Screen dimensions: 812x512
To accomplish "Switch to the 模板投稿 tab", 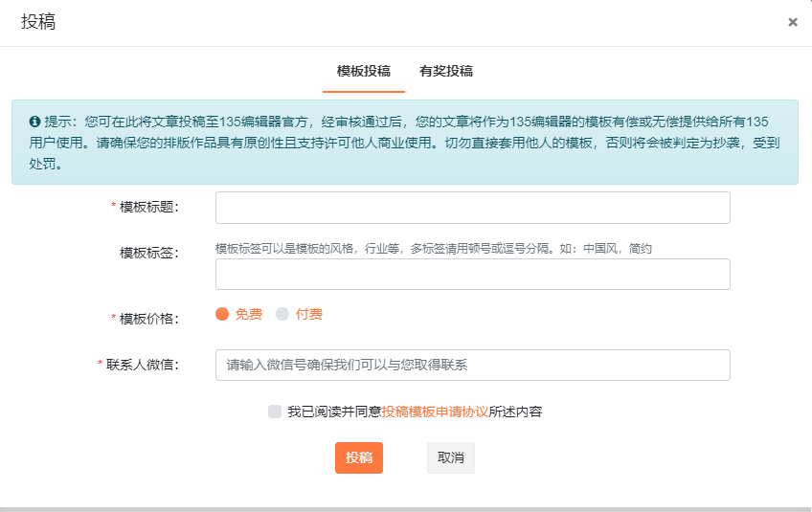I will point(364,71).
